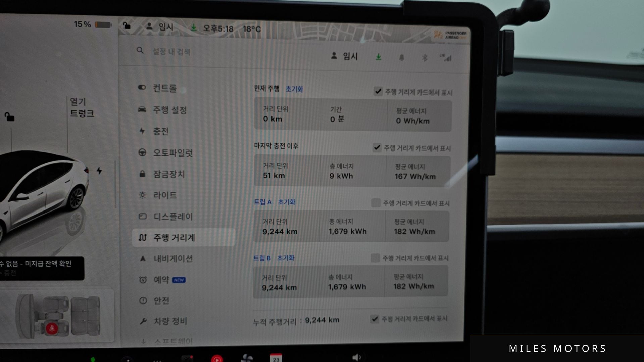Tap the 누적 주행거리 9,244 km reading
644x362 pixels.
[322, 320]
